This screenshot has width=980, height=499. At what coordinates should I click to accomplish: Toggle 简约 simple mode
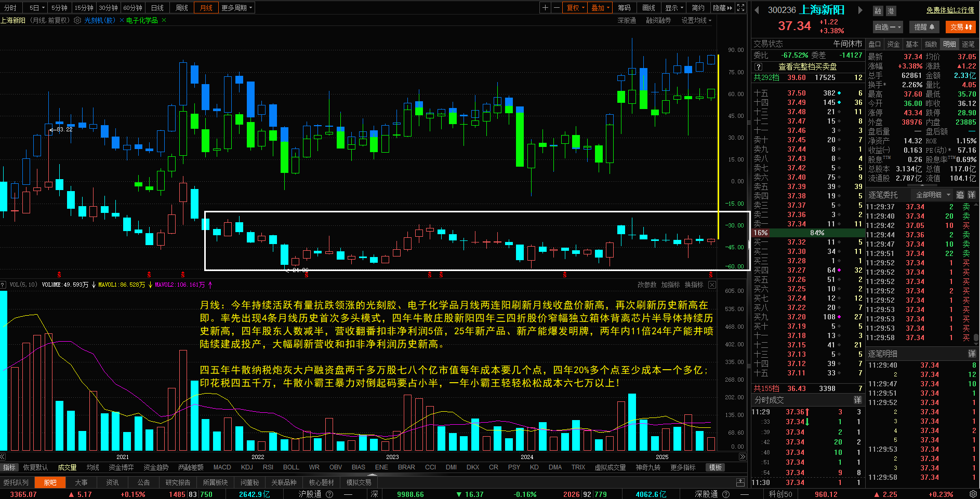click(x=698, y=8)
